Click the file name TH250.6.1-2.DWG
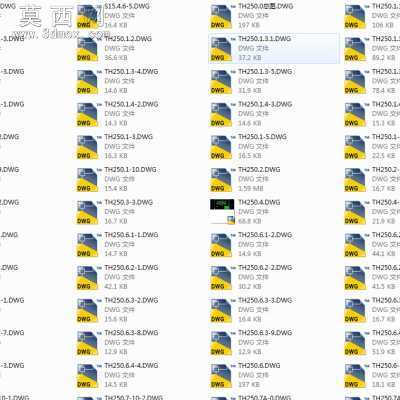 coord(265,235)
